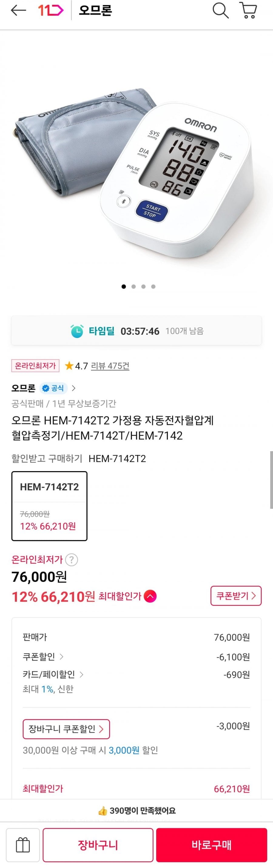Click the 쿠폰받기 button
Viewport: 273px width, 868px height.
pyautogui.click(x=236, y=596)
